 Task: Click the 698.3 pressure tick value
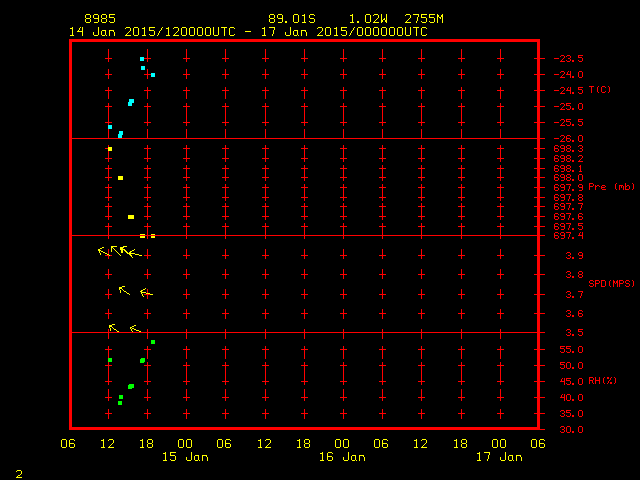pos(567,149)
